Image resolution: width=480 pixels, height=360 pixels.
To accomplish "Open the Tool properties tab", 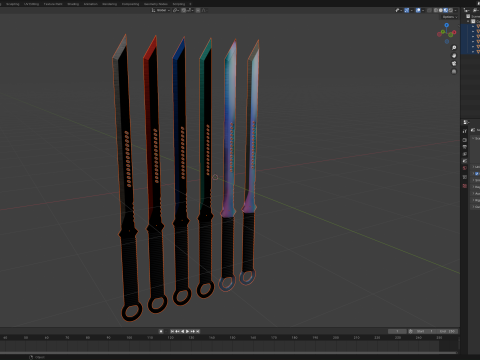I will click(x=465, y=131).
